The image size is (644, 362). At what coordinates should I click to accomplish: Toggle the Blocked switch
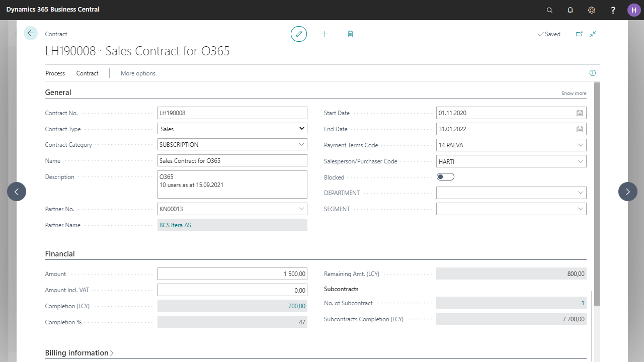(x=446, y=177)
